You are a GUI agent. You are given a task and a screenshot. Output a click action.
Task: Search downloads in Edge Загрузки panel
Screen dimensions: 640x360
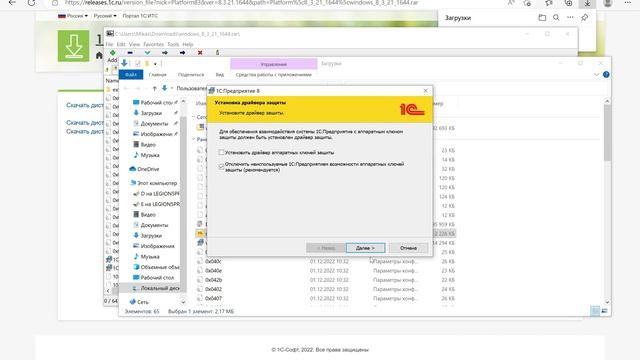(x=556, y=18)
